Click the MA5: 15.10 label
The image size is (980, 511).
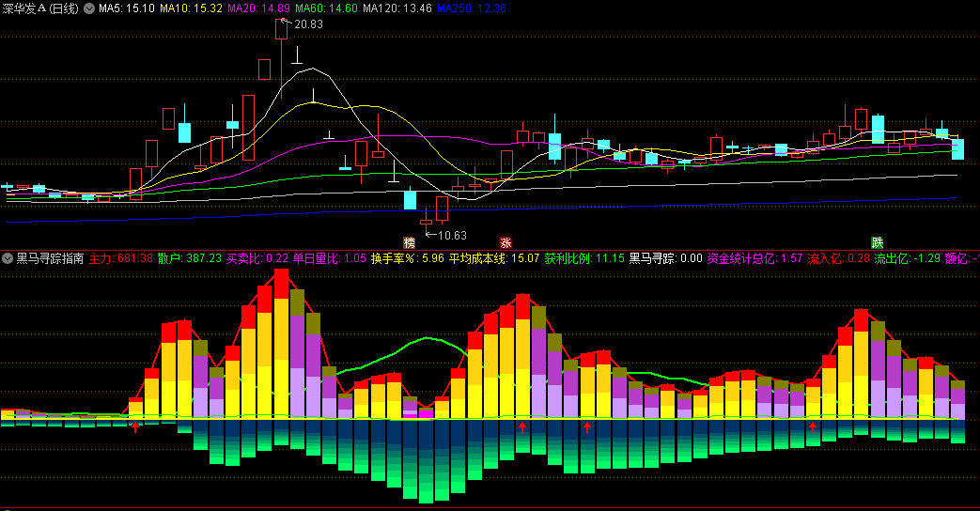(127, 8)
